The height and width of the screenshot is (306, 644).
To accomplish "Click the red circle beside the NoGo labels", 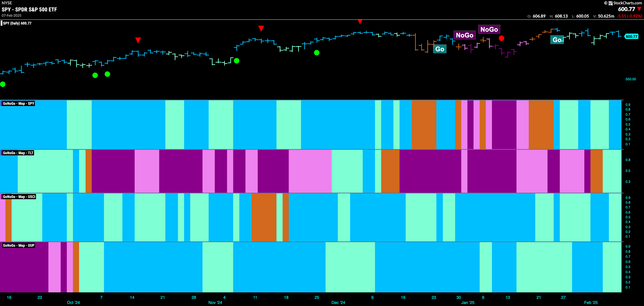I will point(501,38).
